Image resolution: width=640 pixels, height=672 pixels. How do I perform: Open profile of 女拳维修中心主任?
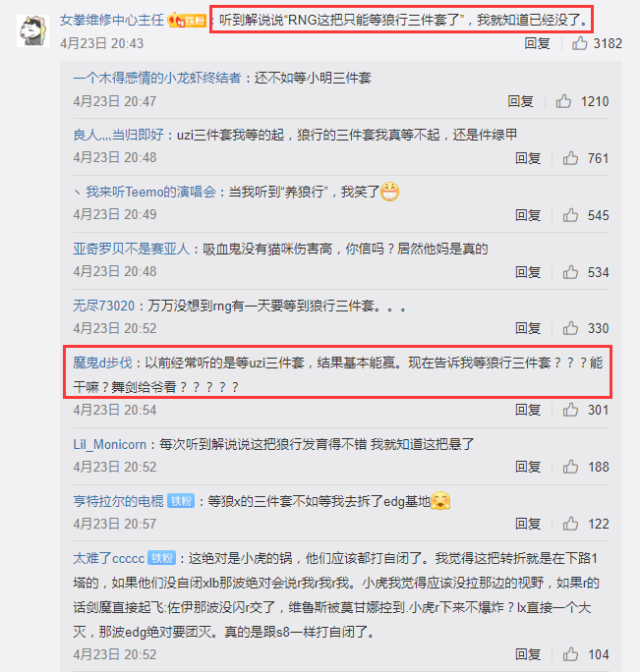111,20
